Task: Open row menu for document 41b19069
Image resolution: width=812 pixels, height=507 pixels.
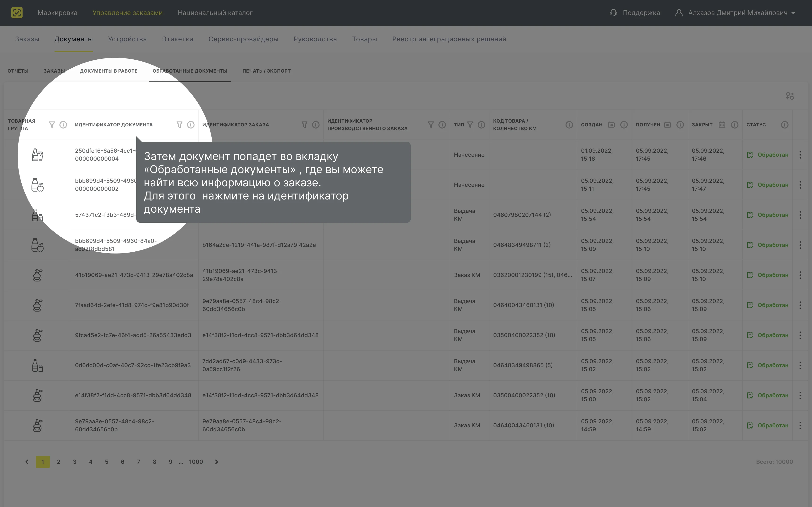Action: click(x=800, y=275)
